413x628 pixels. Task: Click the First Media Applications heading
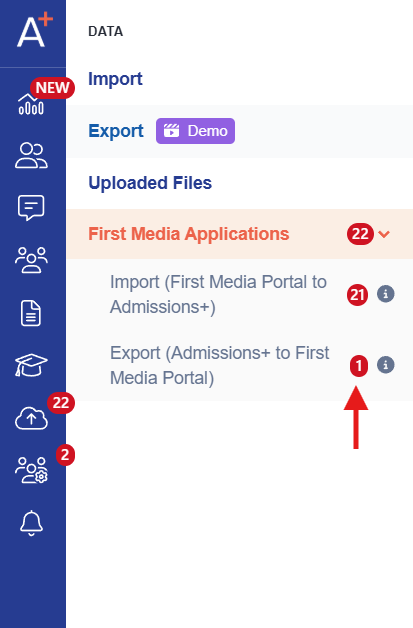coord(189,234)
